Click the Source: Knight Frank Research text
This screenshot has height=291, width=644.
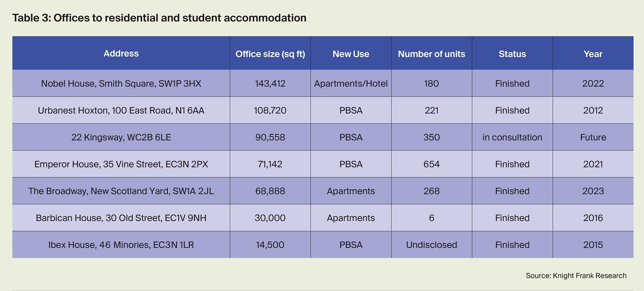[x=576, y=276]
